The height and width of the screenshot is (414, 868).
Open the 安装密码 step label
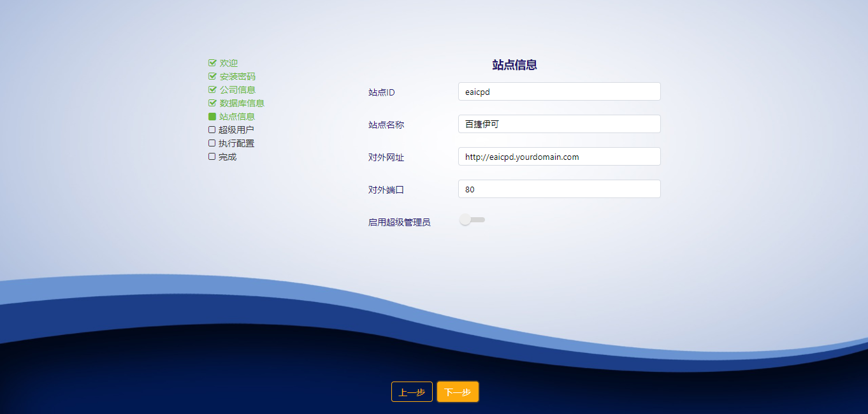[238, 76]
